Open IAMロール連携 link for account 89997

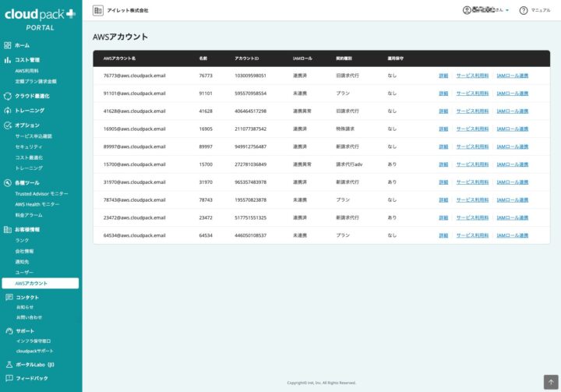pyautogui.click(x=513, y=147)
